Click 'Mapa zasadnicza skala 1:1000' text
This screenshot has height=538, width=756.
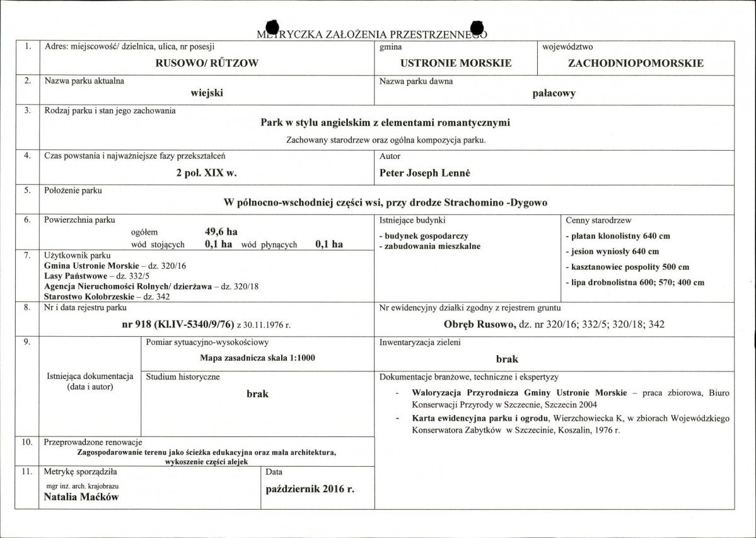(x=257, y=358)
